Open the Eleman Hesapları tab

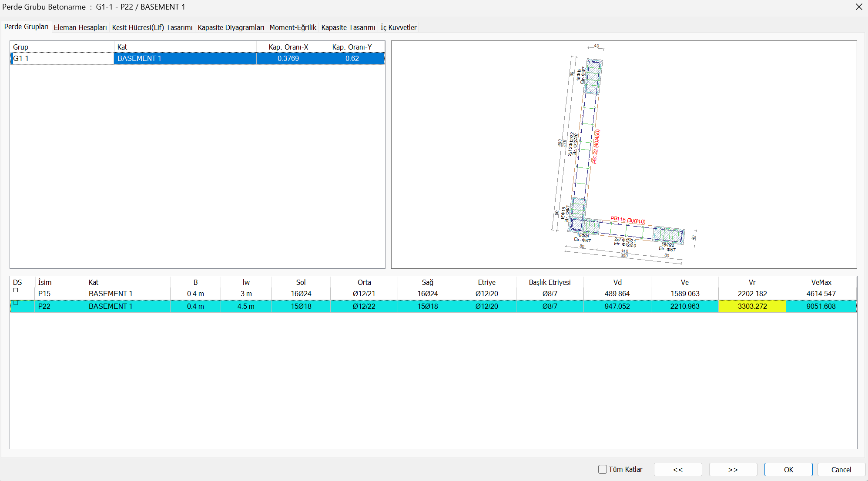pyautogui.click(x=80, y=27)
